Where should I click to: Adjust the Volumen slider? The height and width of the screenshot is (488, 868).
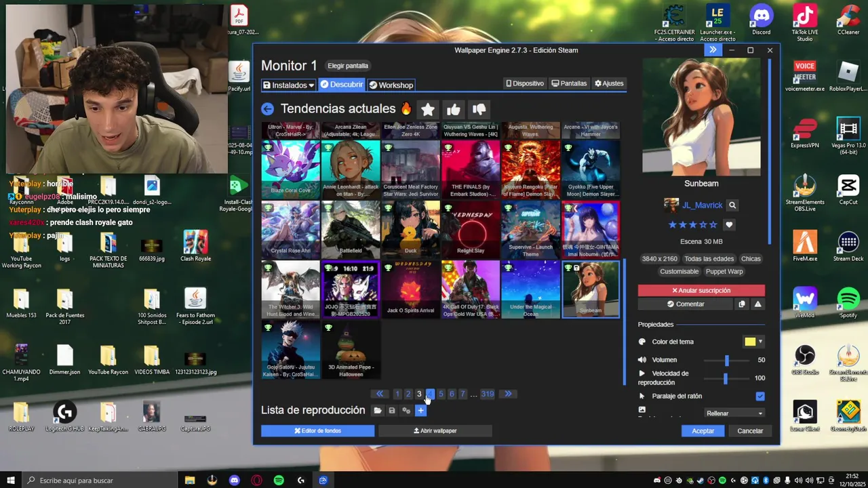pyautogui.click(x=727, y=361)
